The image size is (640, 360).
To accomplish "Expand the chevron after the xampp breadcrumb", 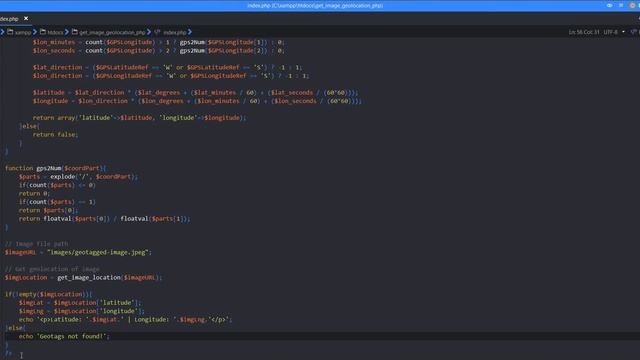I will coord(35,32).
